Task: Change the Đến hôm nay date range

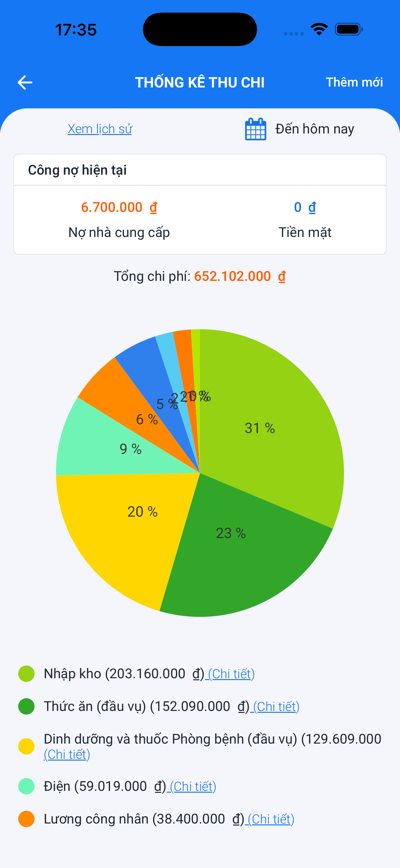Action: [315, 129]
